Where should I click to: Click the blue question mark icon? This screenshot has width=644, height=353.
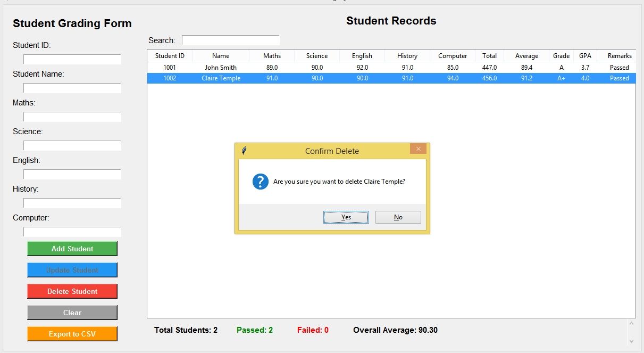(260, 182)
